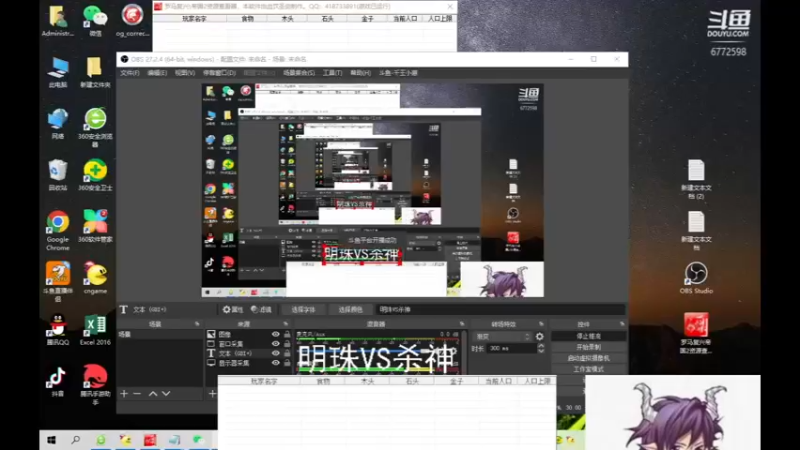Open the 新建文本文档 (2) text file

click(696, 179)
